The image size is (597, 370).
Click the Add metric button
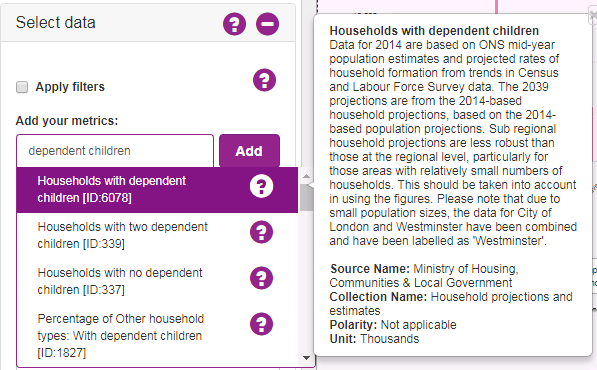(249, 151)
